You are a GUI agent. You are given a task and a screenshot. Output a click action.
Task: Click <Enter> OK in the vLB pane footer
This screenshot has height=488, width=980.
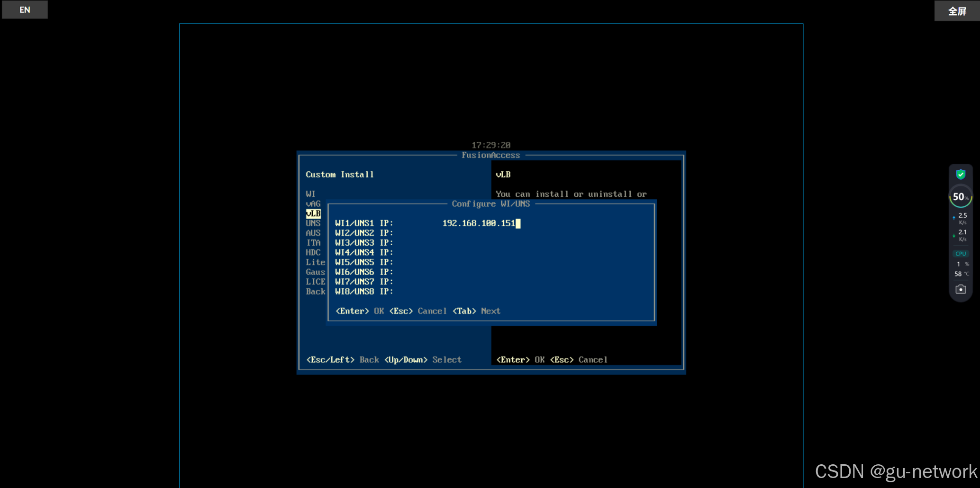click(520, 359)
